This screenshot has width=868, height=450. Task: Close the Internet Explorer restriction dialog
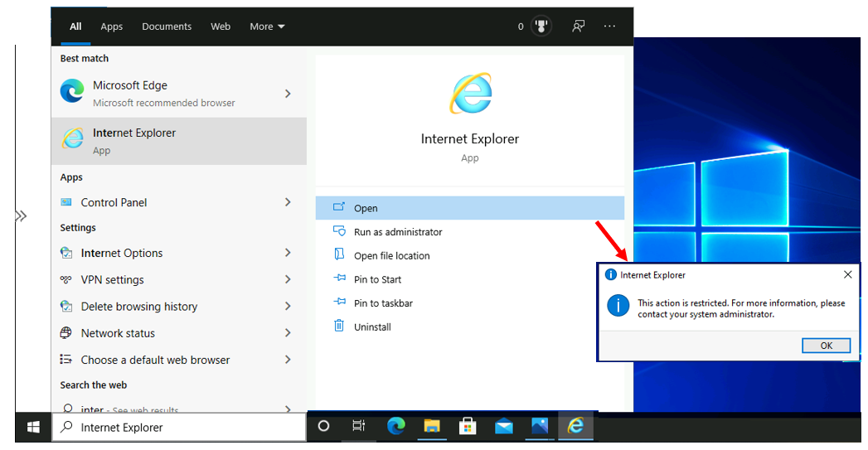(847, 274)
